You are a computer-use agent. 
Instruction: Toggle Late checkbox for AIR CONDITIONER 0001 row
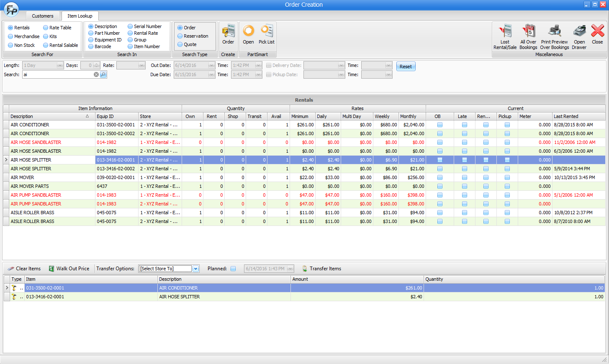(465, 125)
